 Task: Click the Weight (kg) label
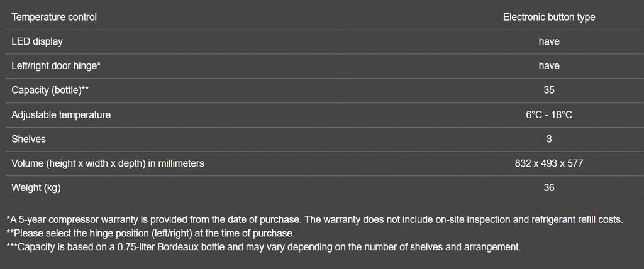coord(36,188)
